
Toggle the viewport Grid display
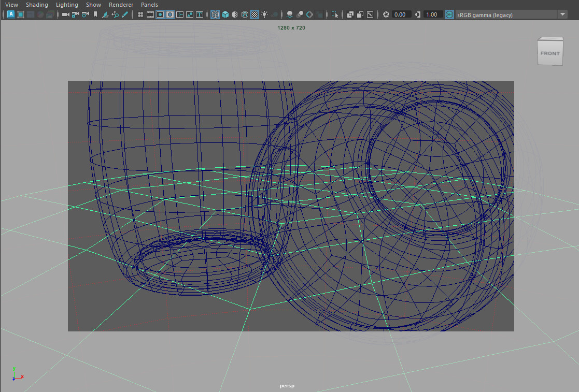coord(140,14)
